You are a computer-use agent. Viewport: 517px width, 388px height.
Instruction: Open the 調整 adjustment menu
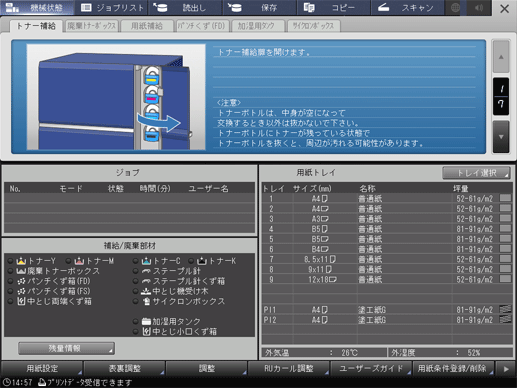coord(207,369)
